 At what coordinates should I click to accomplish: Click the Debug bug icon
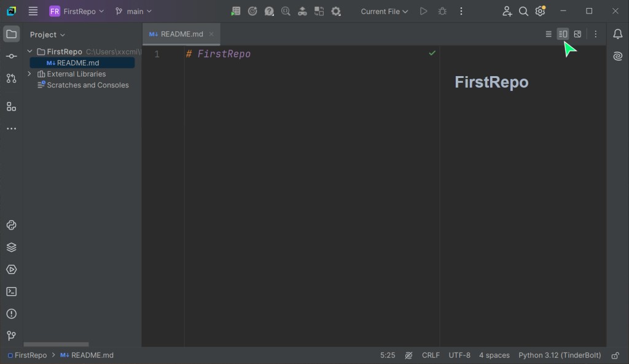click(x=442, y=11)
